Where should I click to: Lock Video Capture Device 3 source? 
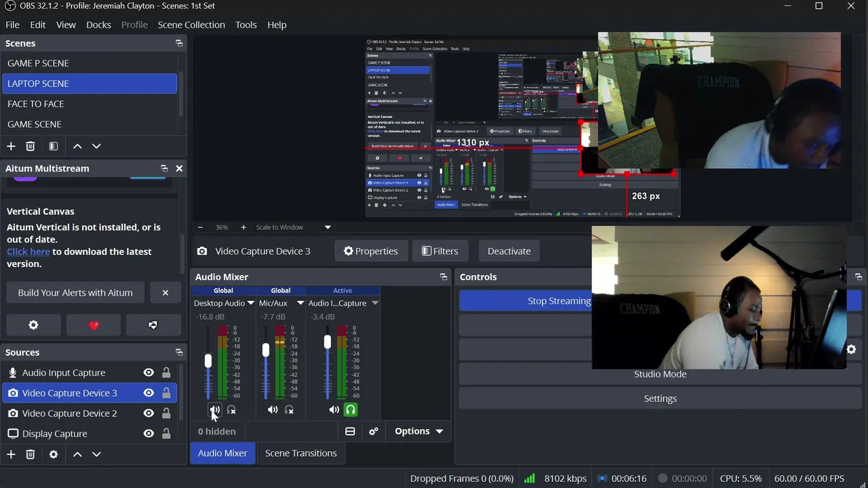[x=166, y=392]
